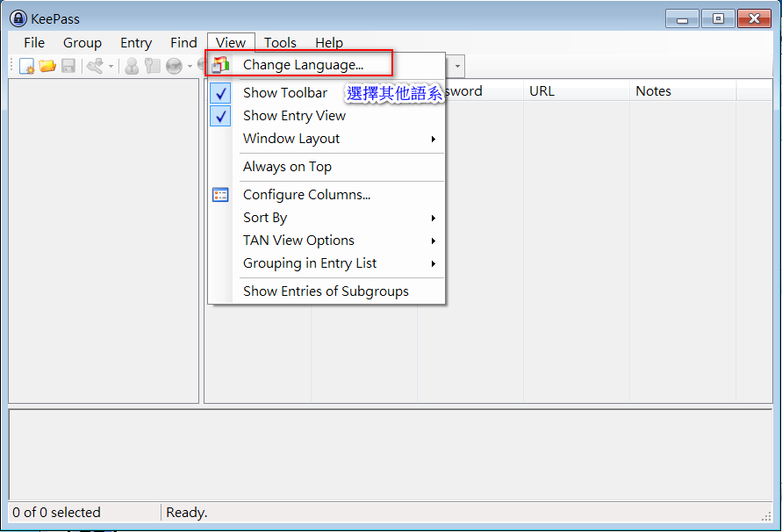This screenshot has height=532, width=782.
Task: Open Configure Columns from the View menu
Action: point(326,195)
